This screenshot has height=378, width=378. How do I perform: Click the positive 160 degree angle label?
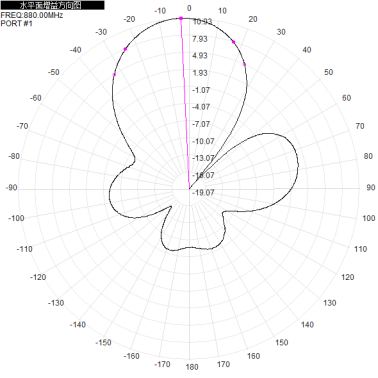[x=253, y=356]
